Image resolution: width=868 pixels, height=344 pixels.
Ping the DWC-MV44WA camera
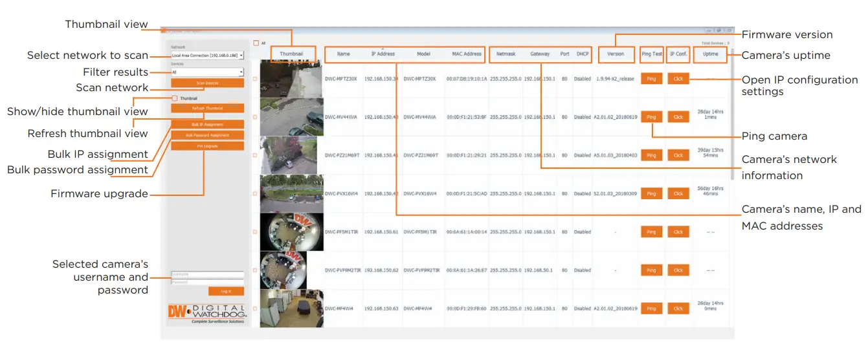click(x=651, y=117)
